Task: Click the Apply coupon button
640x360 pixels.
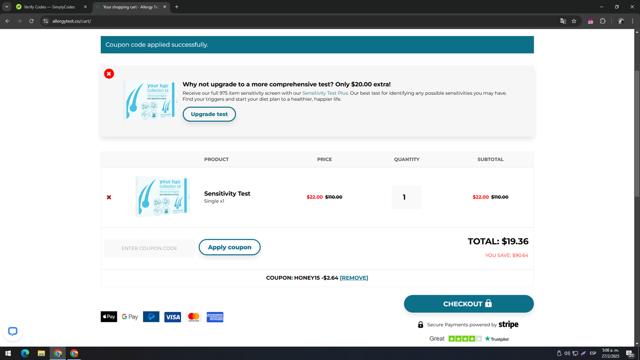Action: tap(229, 247)
